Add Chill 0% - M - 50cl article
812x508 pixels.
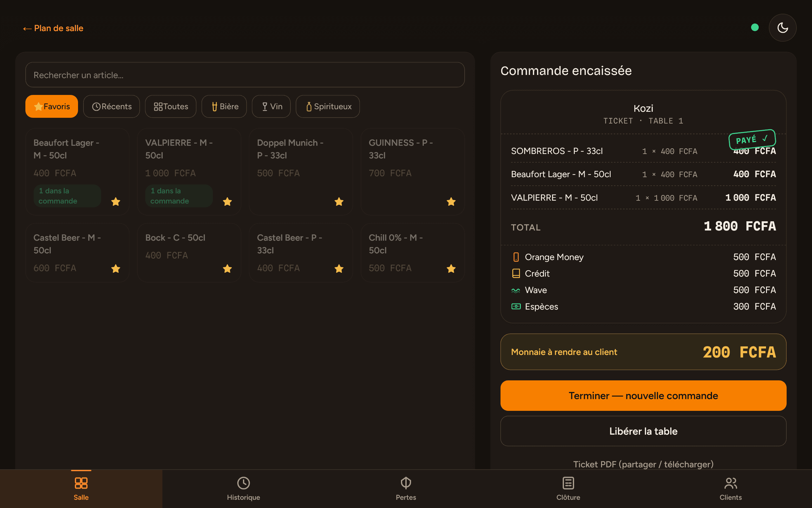tap(413, 253)
